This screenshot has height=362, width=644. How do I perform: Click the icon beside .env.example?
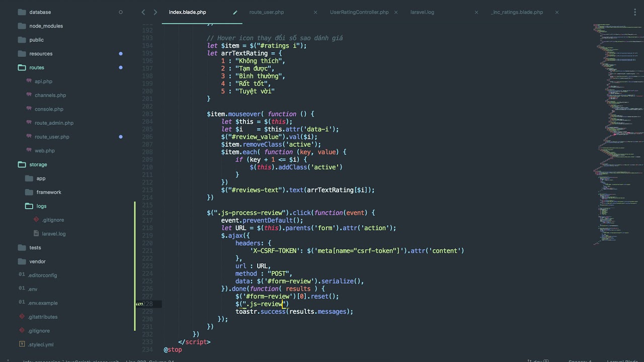[22, 303]
